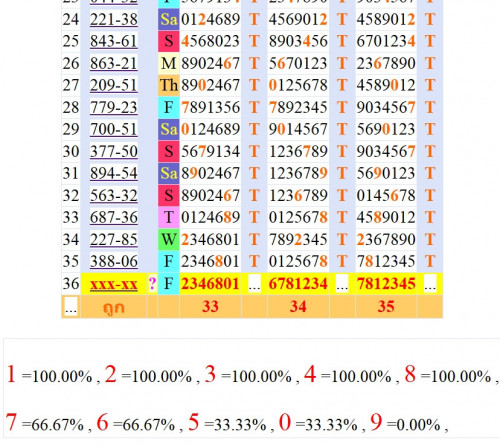This screenshot has width=500, height=446.
Task: Click the ellipsis after 7812345 in row 36
Action: tap(430, 284)
